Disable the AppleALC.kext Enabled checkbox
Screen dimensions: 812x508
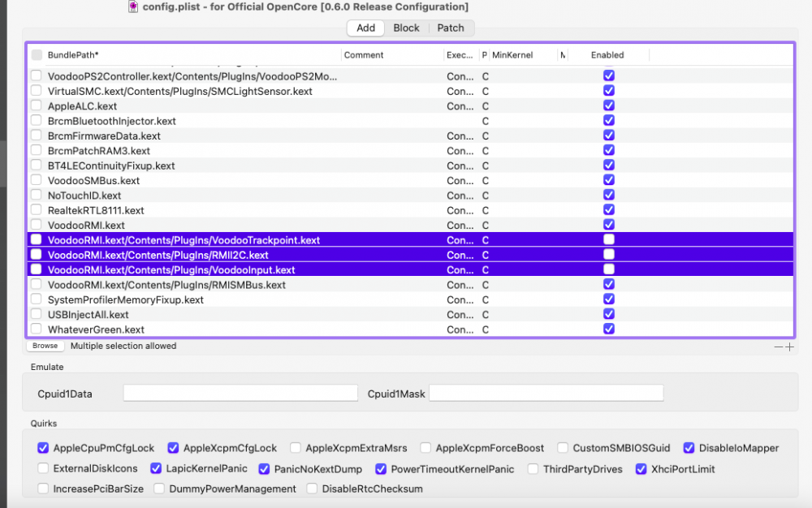[x=609, y=106]
